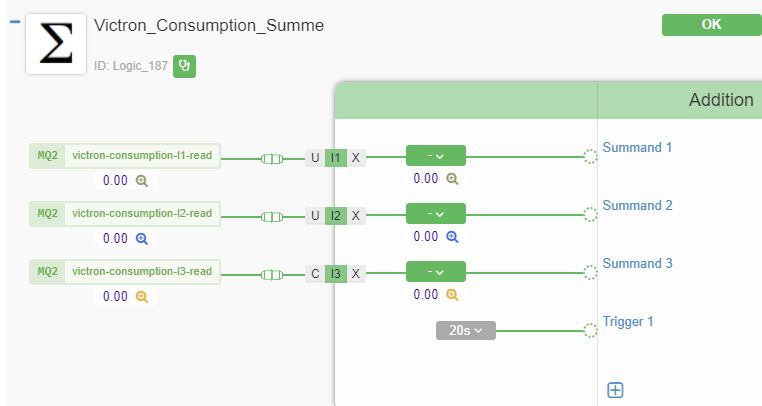Toggle the C option on input I3
Image resolution: width=762 pixels, height=406 pixels.
pyautogui.click(x=315, y=273)
